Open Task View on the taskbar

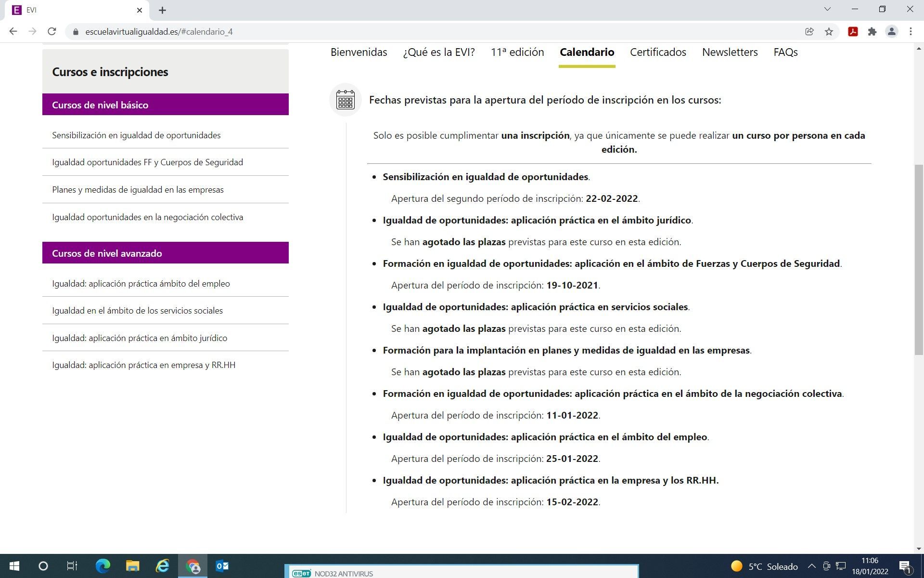[72, 566]
